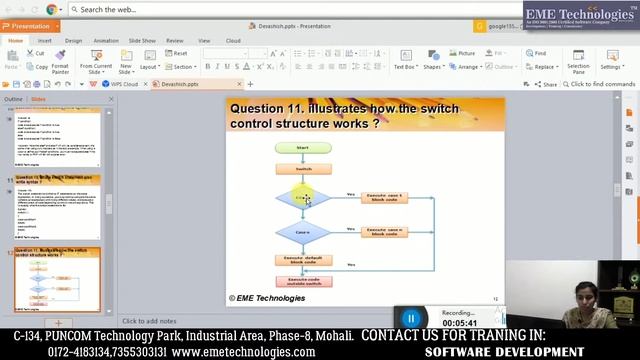Toggle Italic formatting
This screenshot has height=360, width=640.
pos(218,67)
